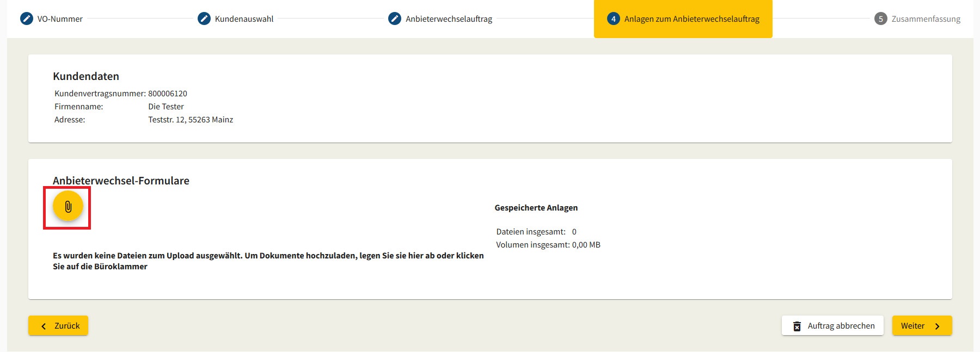The height and width of the screenshot is (352, 980).
Task: Click the trash icon on Auftrag abbrechen
Action: 797,326
